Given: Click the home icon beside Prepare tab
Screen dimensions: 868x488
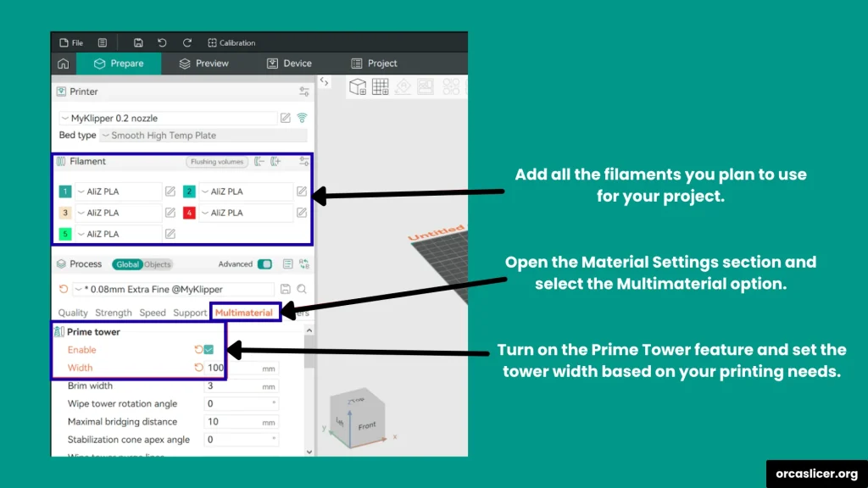Looking at the screenshot, I should click(64, 64).
